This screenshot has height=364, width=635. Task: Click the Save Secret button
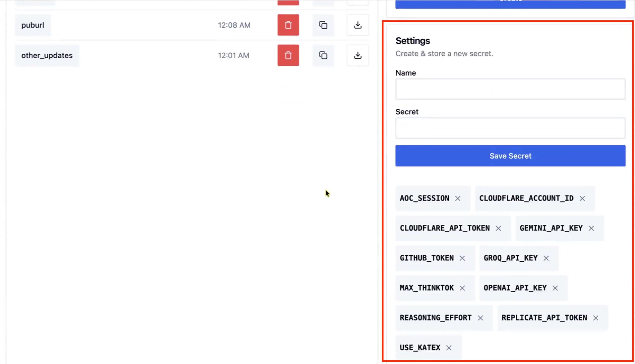pos(510,156)
